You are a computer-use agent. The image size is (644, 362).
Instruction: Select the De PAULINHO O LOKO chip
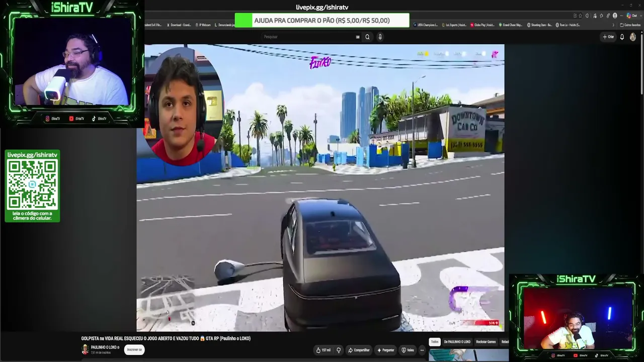point(457,342)
